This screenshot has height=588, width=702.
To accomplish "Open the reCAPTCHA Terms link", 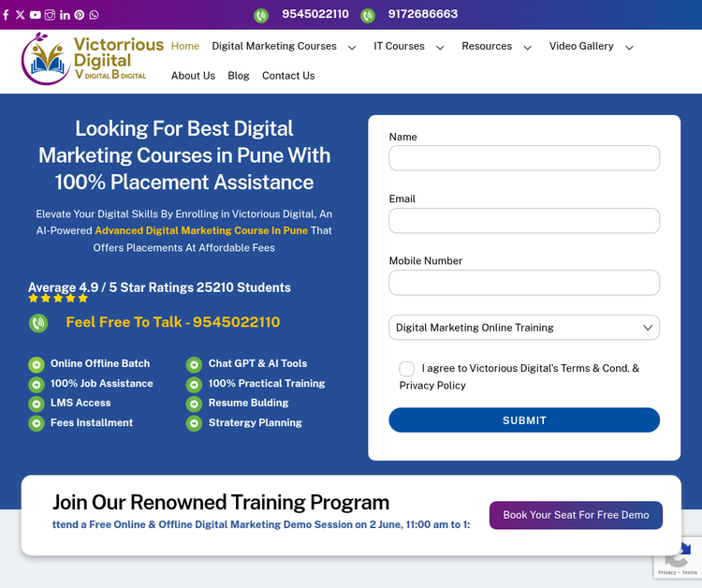I will [690, 573].
